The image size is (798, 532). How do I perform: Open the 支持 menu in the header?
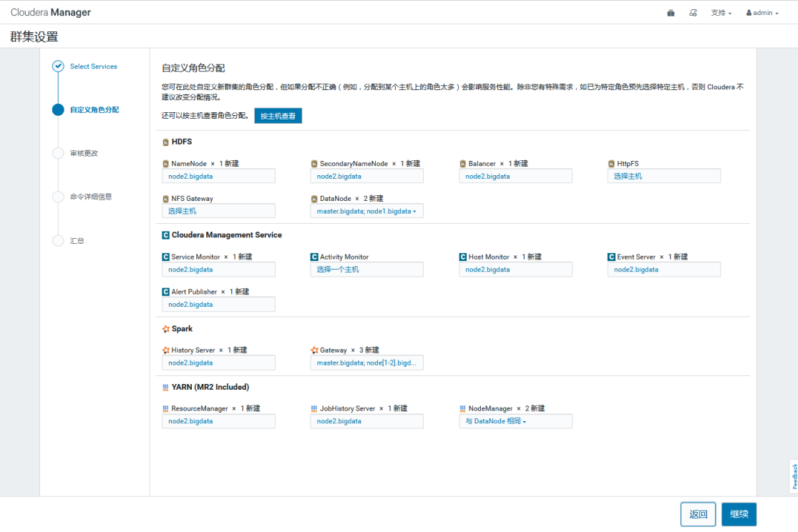click(720, 12)
